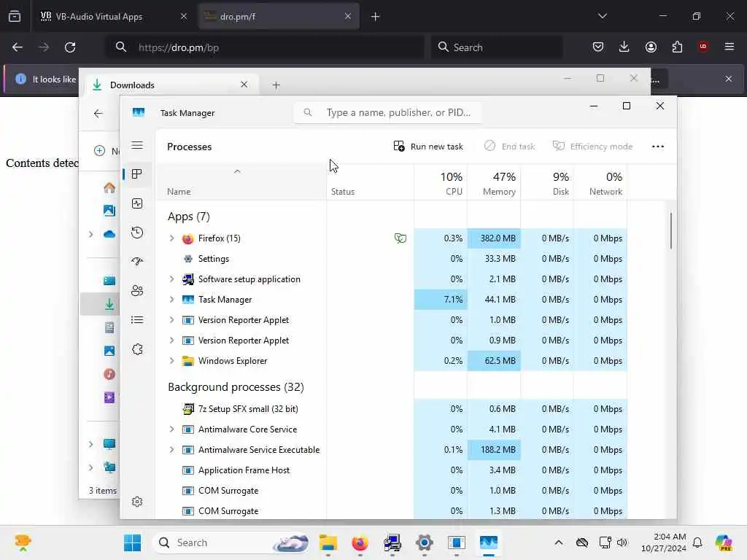Show hidden system tray icons
Screen dimensions: 747x560
559,542
